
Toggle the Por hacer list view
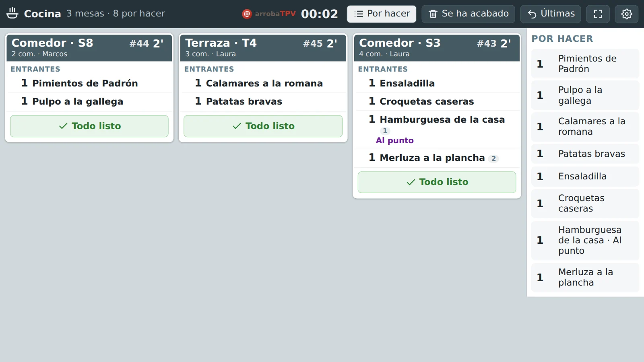point(382,14)
